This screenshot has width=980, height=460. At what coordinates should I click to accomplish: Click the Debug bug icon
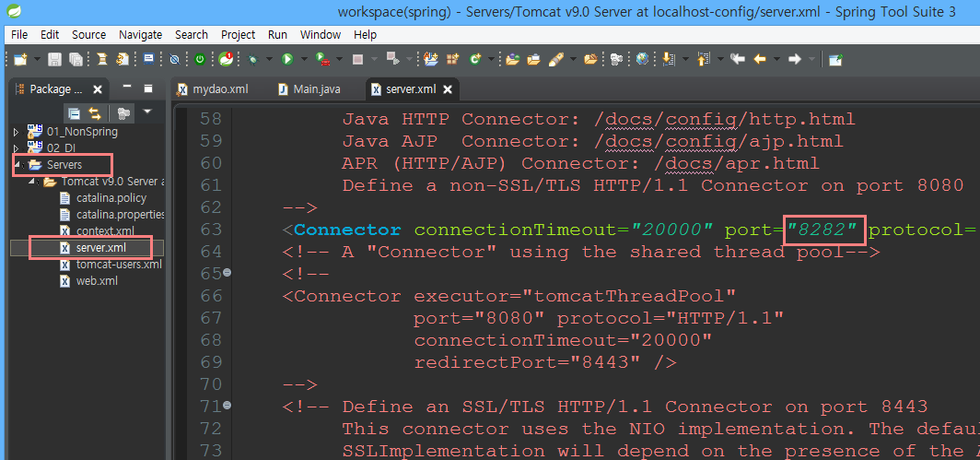252,59
